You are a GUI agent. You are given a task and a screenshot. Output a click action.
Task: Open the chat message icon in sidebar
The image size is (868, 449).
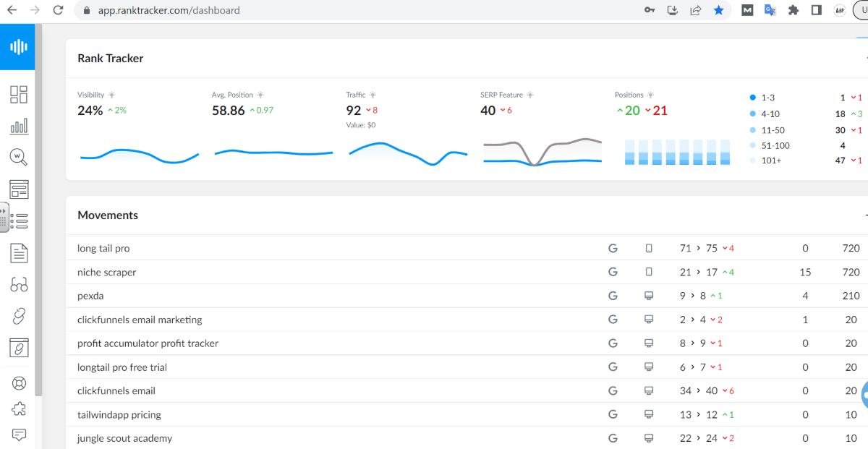click(x=19, y=435)
